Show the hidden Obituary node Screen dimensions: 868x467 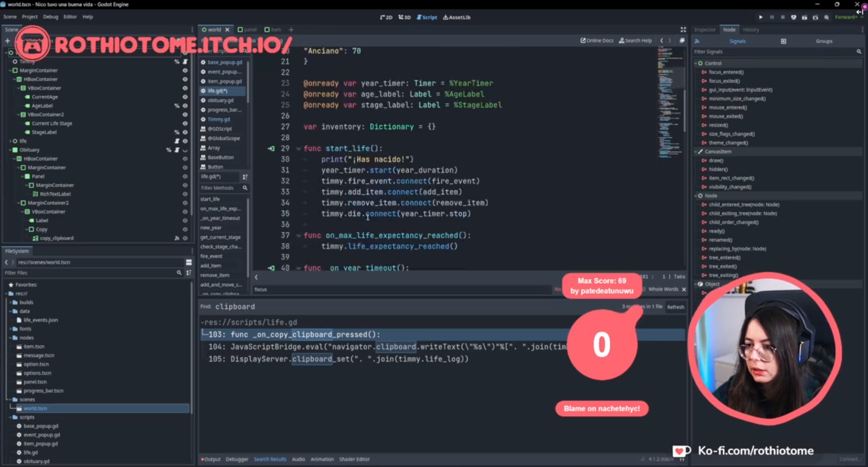tap(185, 150)
